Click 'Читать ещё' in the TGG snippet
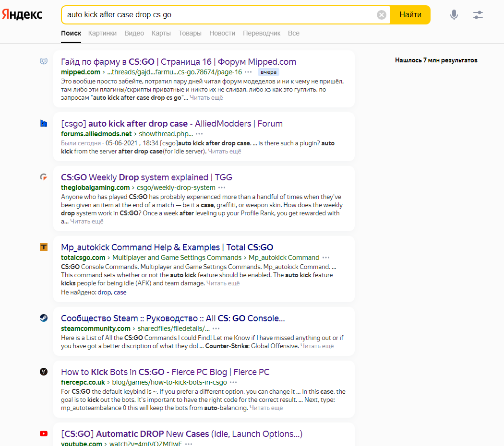The height and width of the screenshot is (446, 504). click(87, 221)
